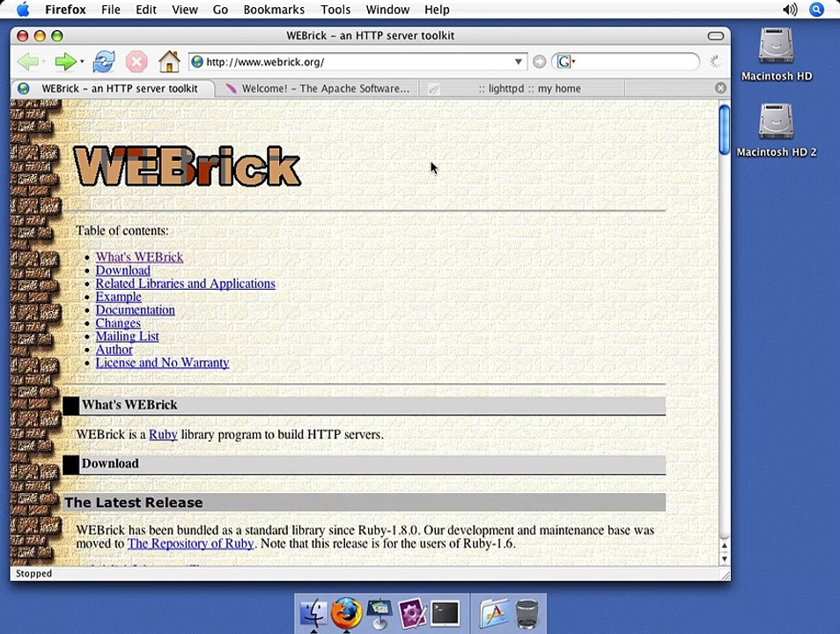The width and height of the screenshot is (840, 634).
Task: Open the Documentation link
Action: click(135, 310)
